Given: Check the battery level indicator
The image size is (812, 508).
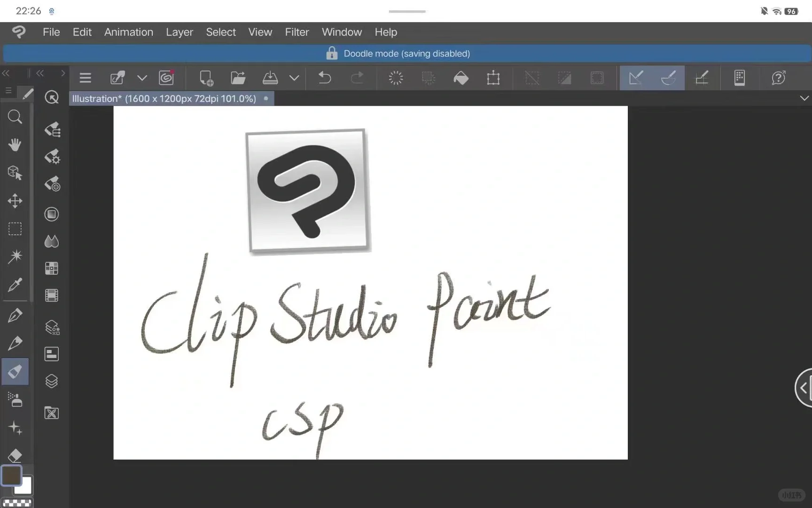Looking at the screenshot, I should (791, 11).
